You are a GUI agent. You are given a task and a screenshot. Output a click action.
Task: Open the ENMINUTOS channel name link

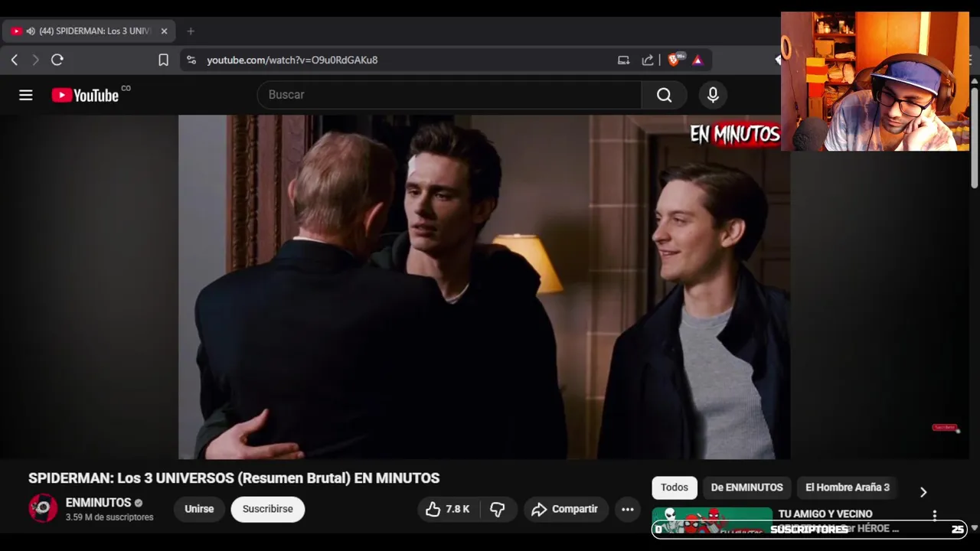pyautogui.click(x=98, y=503)
